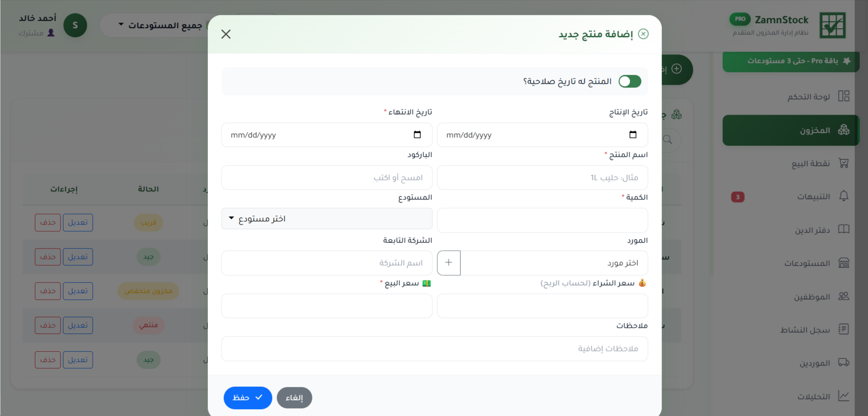Screen dimensions: 868x416
Task: Click the open book debt ledger icon
Action: tap(843, 229)
